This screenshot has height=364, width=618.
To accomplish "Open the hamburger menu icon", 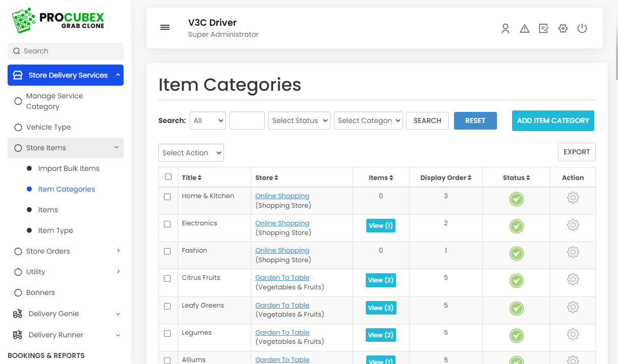I will [x=165, y=27].
